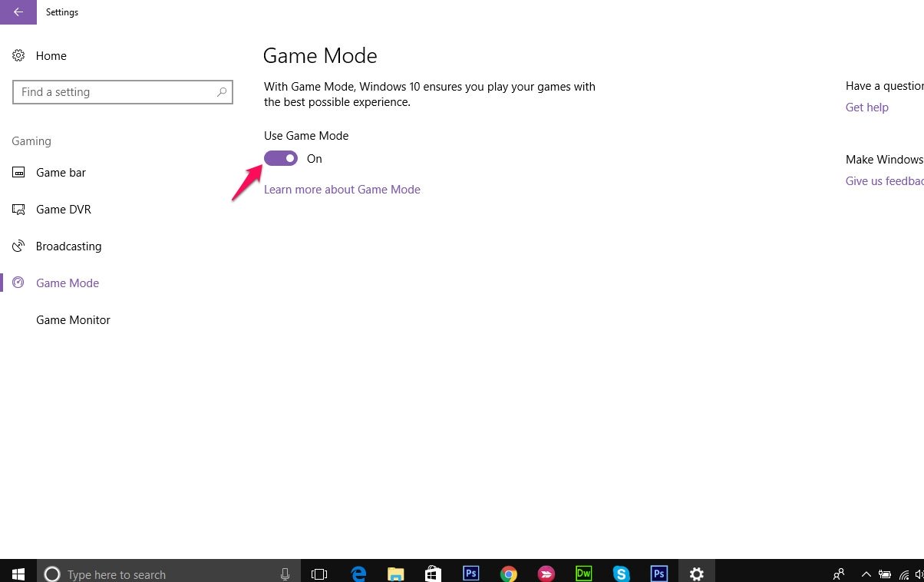Open the People icon in the system tray
Image resolution: width=924 pixels, height=582 pixels.
(839, 574)
